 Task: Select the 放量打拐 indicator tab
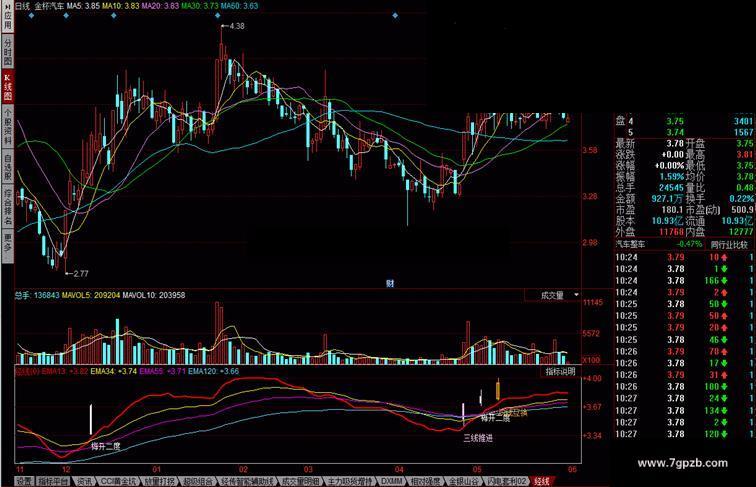160,481
